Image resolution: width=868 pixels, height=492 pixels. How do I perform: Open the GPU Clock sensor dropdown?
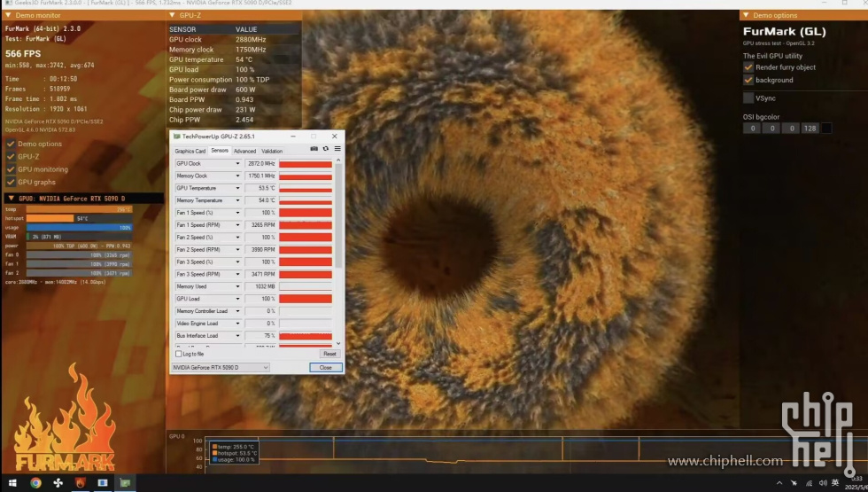pyautogui.click(x=237, y=163)
